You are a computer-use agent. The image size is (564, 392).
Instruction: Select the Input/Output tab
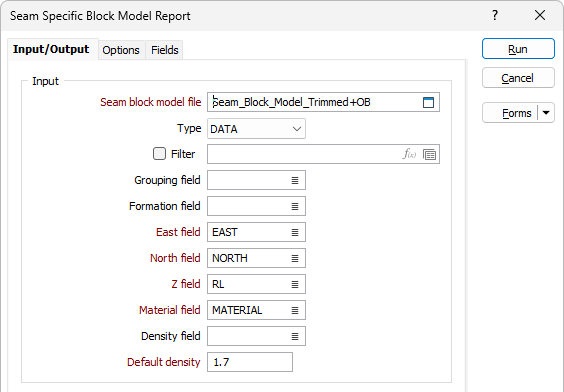pyautogui.click(x=51, y=49)
